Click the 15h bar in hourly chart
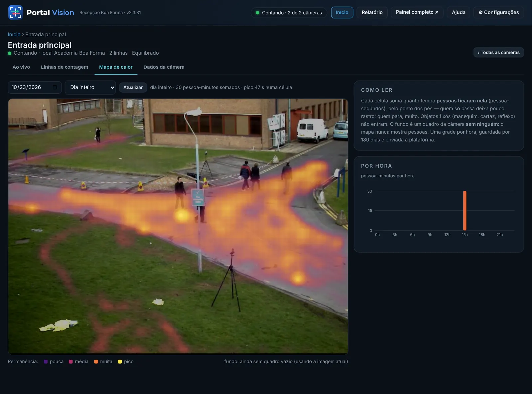Image resolution: width=532 pixels, height=394 pixels. pyautogui.click(x=465, y=210)
